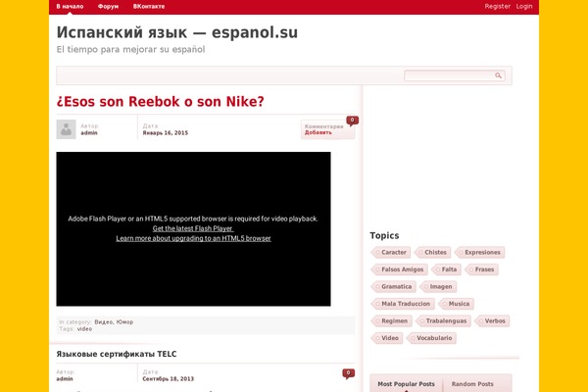
Task: Click tagline El tiempo para mejorar su español
Action: [131, 50]
